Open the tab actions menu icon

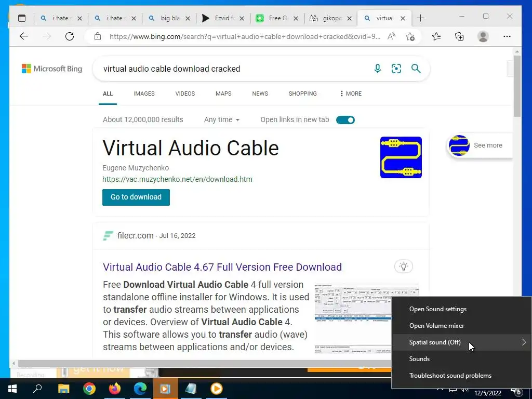pos(22,18)
